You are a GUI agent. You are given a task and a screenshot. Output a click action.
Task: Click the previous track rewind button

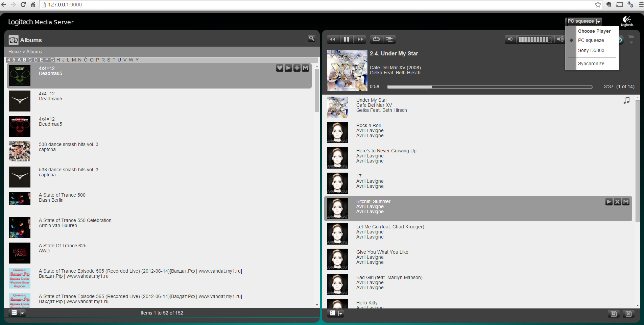tap(333, 39)
